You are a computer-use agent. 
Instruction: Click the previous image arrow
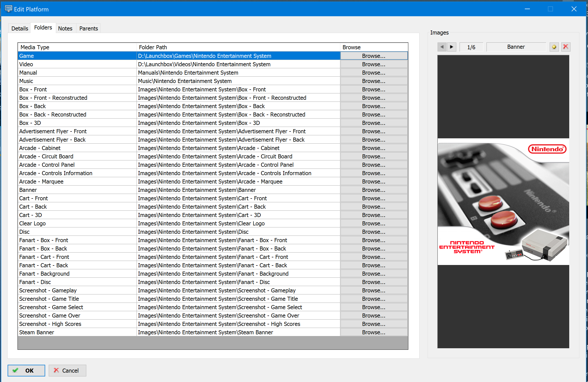442,47
